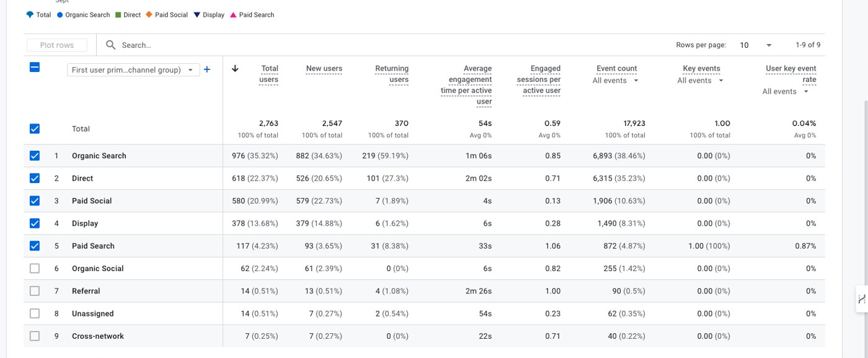868x358 pixels.
Task: Sort by User key event rate header
Action: (791, 74)
